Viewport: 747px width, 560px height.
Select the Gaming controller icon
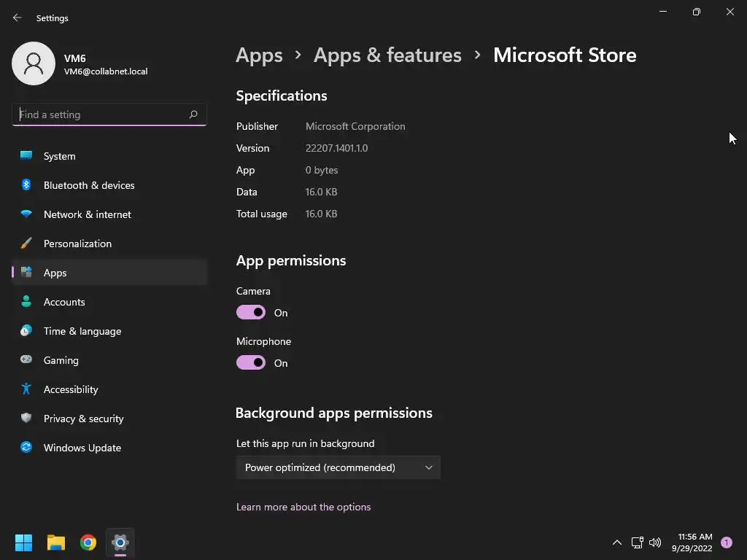[x=26, y=360]
